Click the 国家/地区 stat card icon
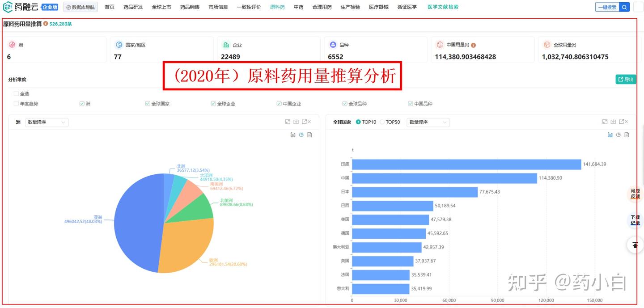Image resolution: width=644 pixels, height=308 pixels. click(119, 45)
